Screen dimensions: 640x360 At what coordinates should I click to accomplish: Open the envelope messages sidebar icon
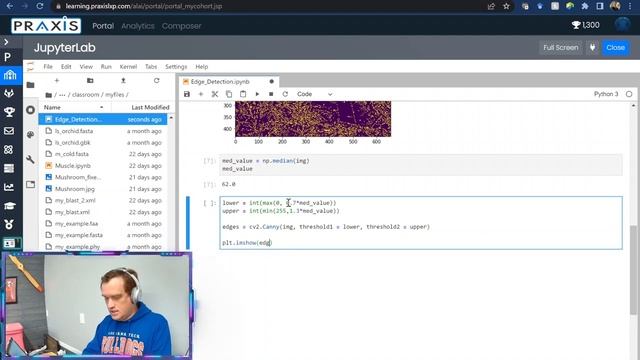[9, 131]
